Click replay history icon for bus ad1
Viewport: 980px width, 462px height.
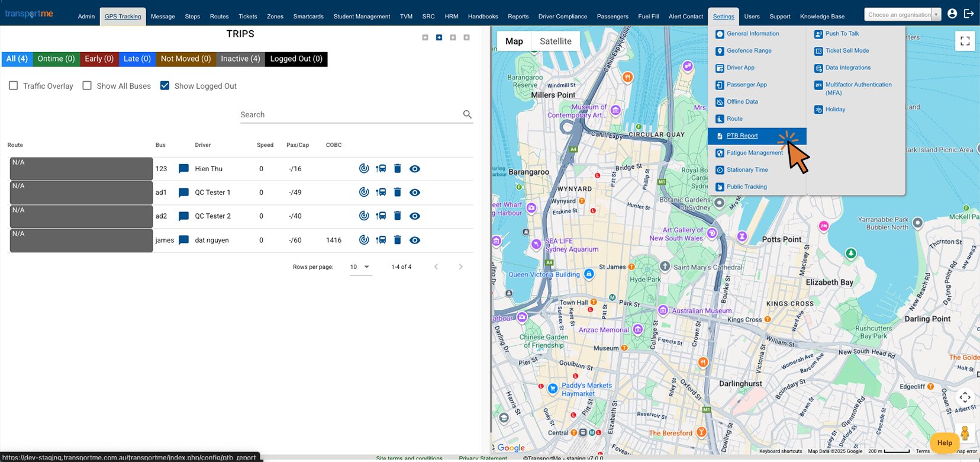(364, 192)
